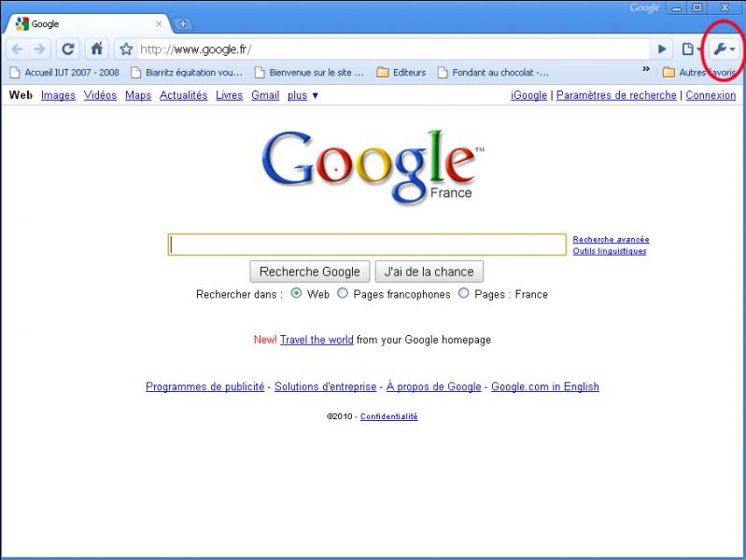This screenshot has height=560, width=746.
Task: Open the Bienvenue sur le site bookmark
Action: point(309,72)
